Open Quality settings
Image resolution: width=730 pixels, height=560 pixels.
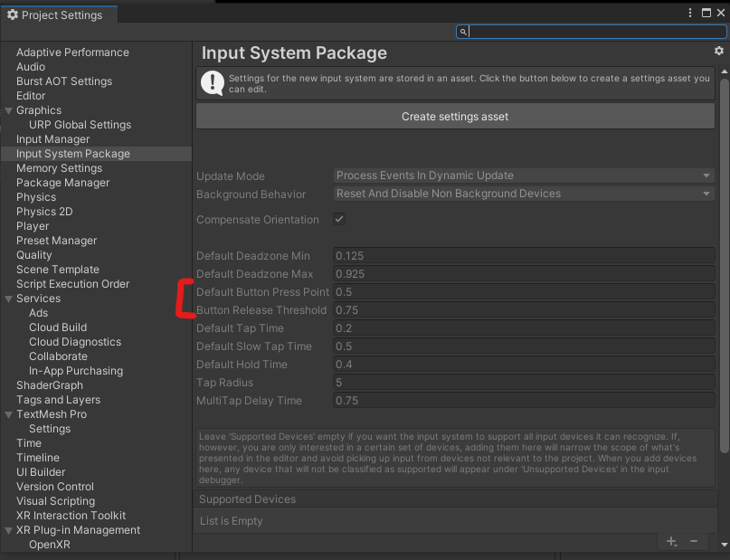34,254
